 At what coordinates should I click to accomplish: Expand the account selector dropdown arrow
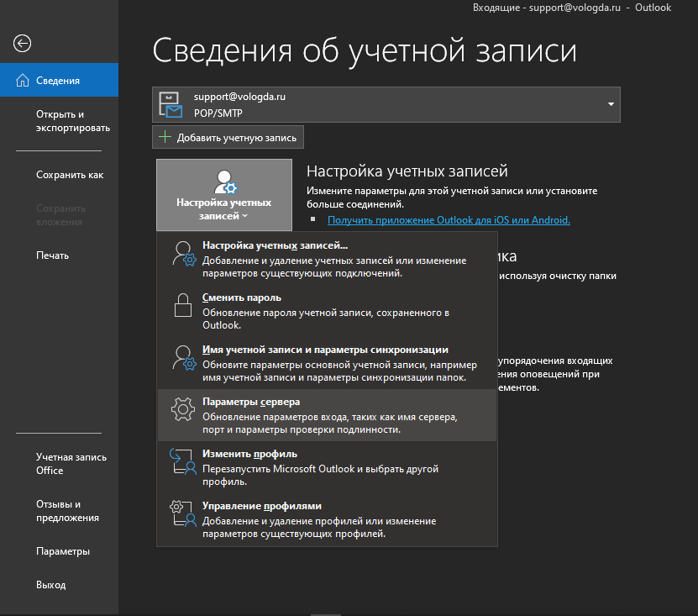pyautogui.click(x=610, y=104)
